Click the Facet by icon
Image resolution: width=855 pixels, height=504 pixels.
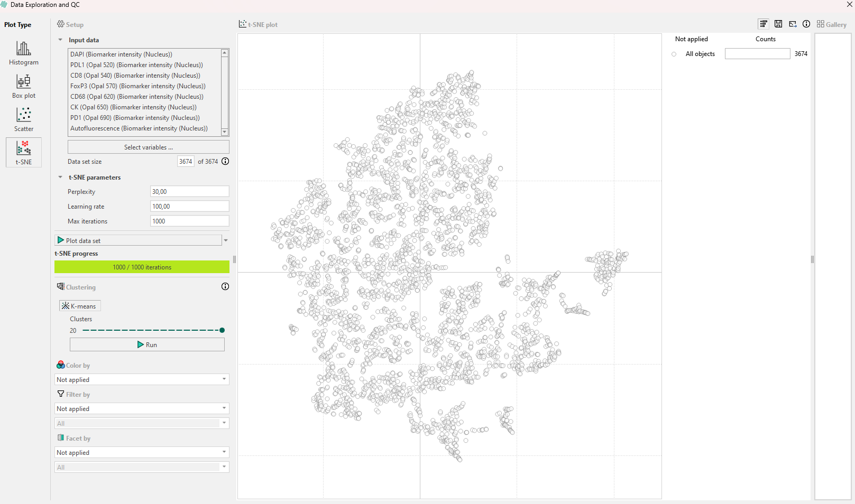pos(61,438)
